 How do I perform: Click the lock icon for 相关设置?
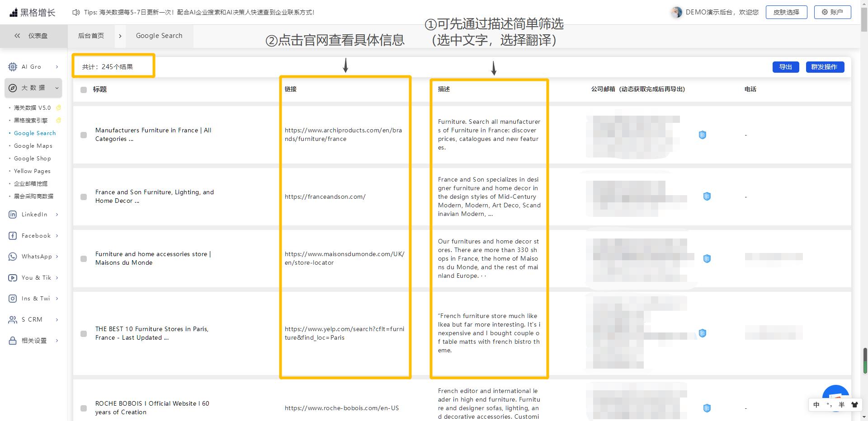tap(13, 341)
